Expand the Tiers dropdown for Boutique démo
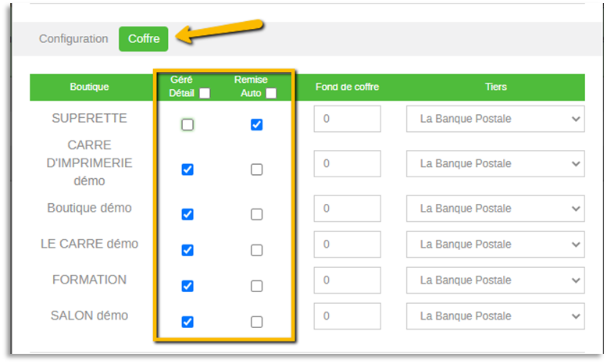 click(495, 209)
